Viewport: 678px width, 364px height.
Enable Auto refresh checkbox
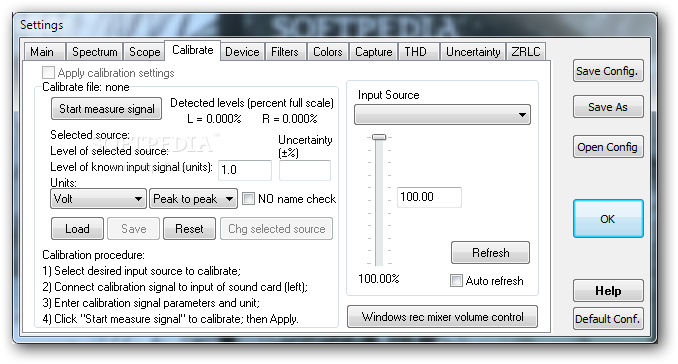[x=456, y=281]
